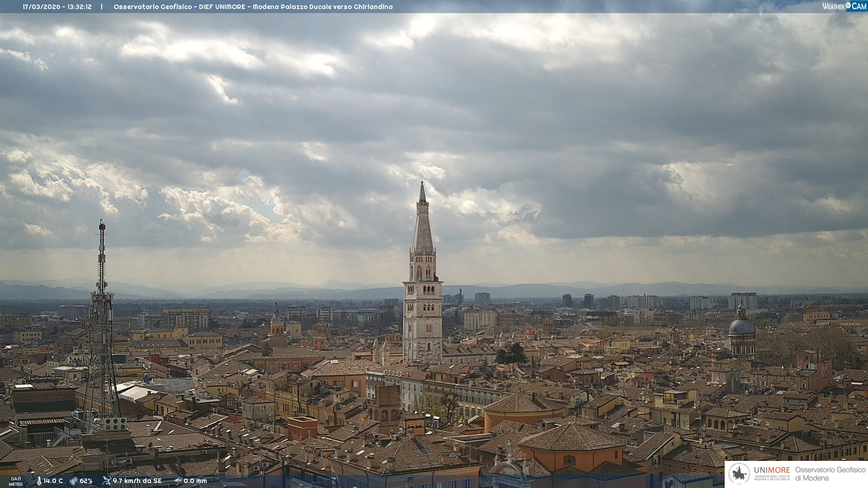This screenshot has width=868, height=488.
Task: Click the 0.0 mm rainfall value
Action: coord(195,481)
